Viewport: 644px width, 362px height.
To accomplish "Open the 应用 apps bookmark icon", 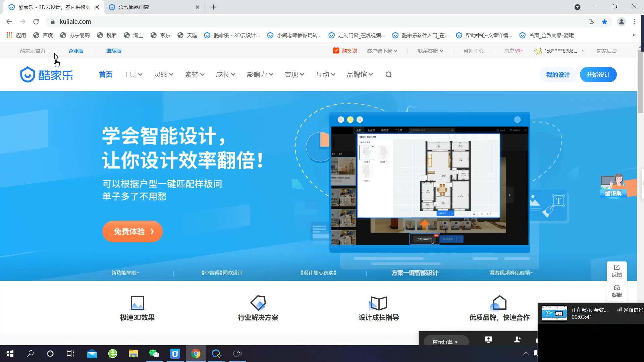I will [x=9, y=35].
